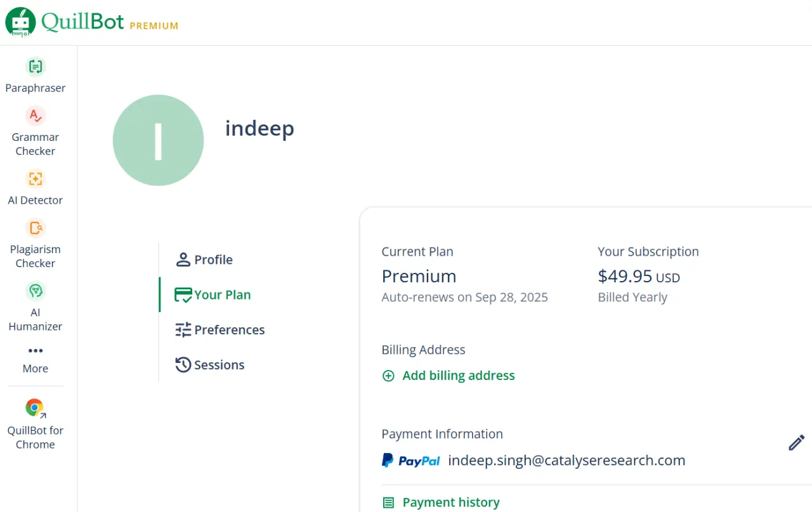Click the QuillBot robot logo
The width and height of the screenshot is (812, 512).
21,22
